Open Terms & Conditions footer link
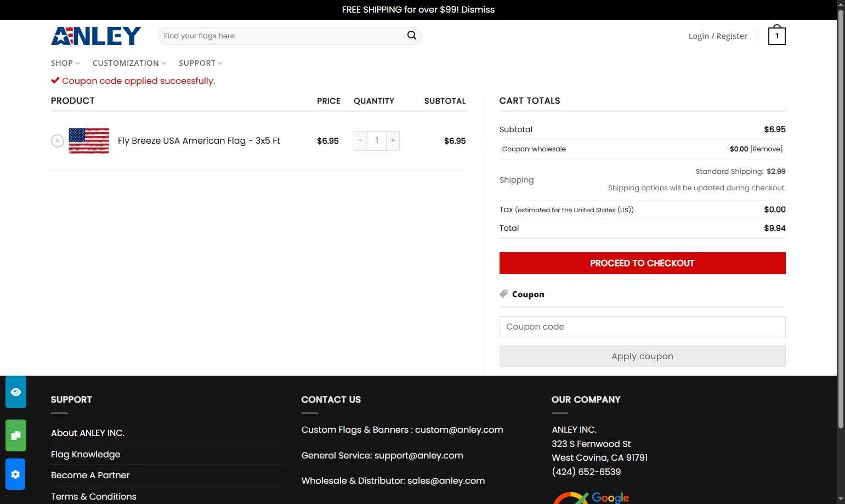 pos(94,497)
